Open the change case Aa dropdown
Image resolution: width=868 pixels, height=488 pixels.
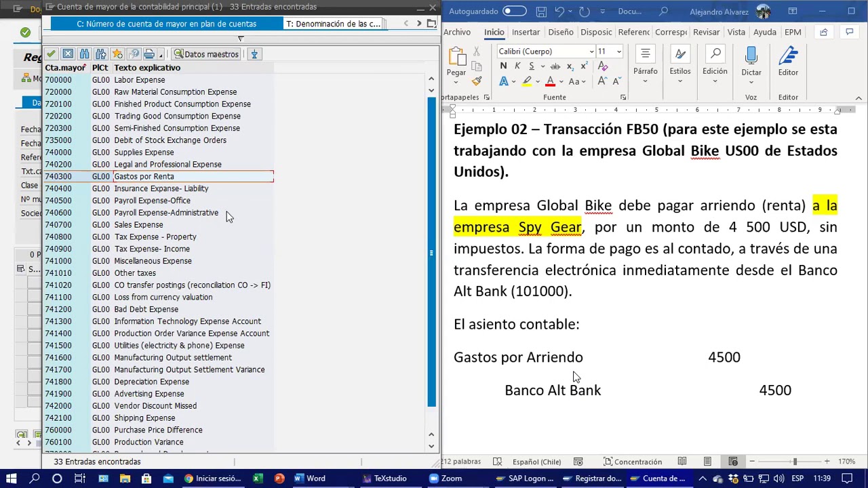click(577, 81)
